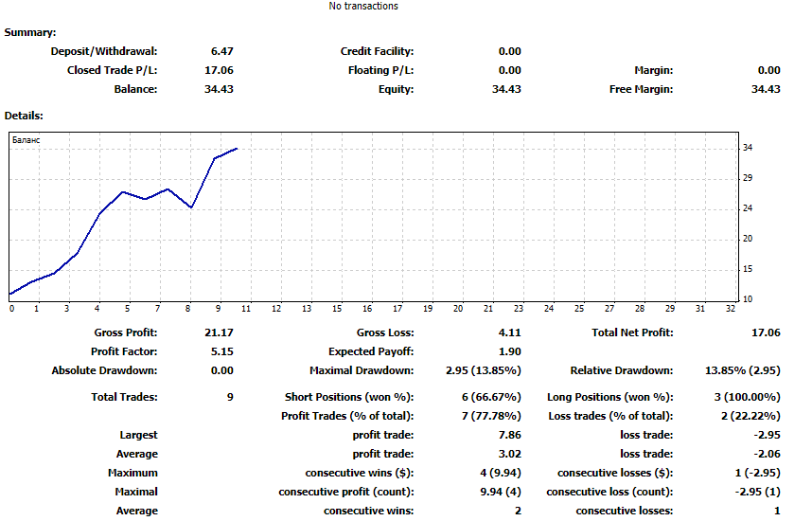The width and height of the screenshot is (812, 521).
Task: Click consecutive profit (count) value 9.94 (4)
Action: click(x=501, y=492)
